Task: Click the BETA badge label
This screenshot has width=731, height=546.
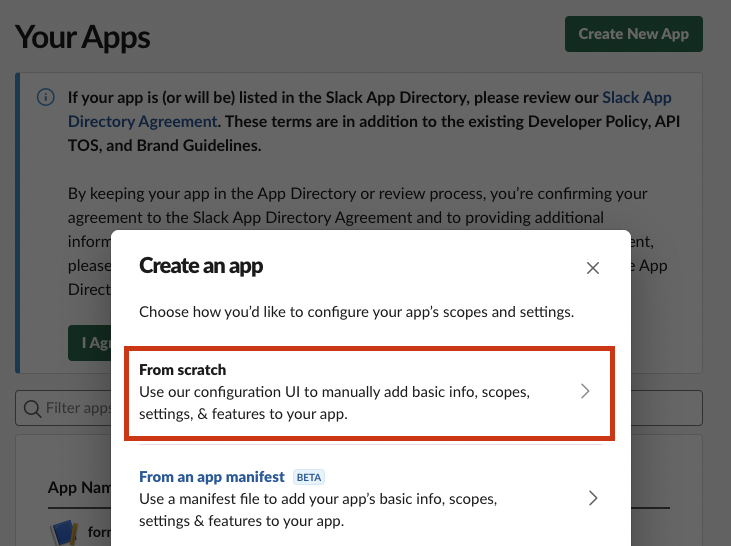Action: (309, 477)
